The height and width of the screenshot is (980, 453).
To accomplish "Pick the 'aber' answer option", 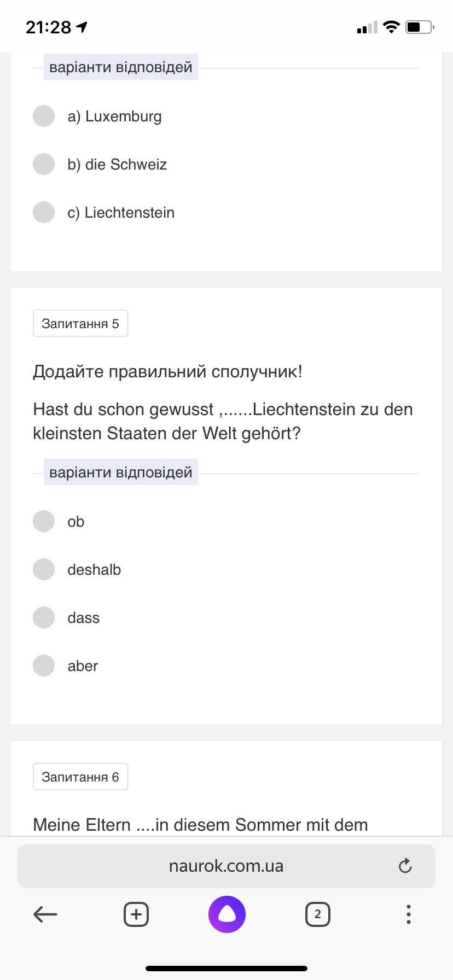I will point(44,666).
